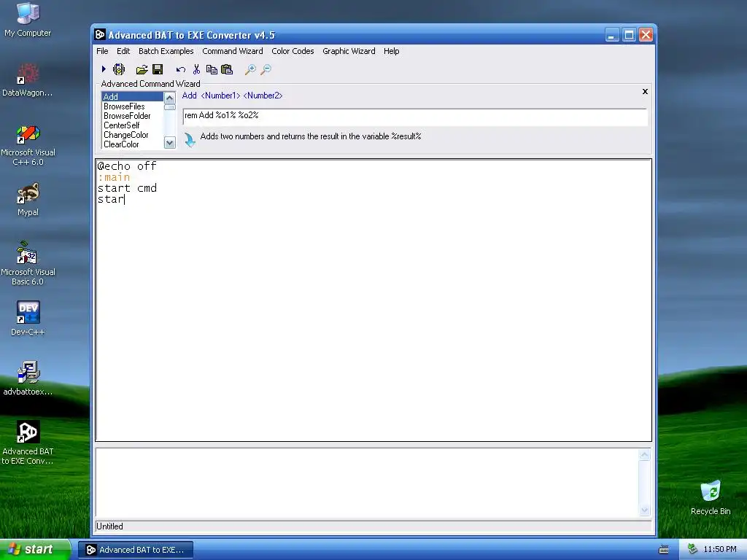Click the command list scroll down arrow

(x=169, y=142)
